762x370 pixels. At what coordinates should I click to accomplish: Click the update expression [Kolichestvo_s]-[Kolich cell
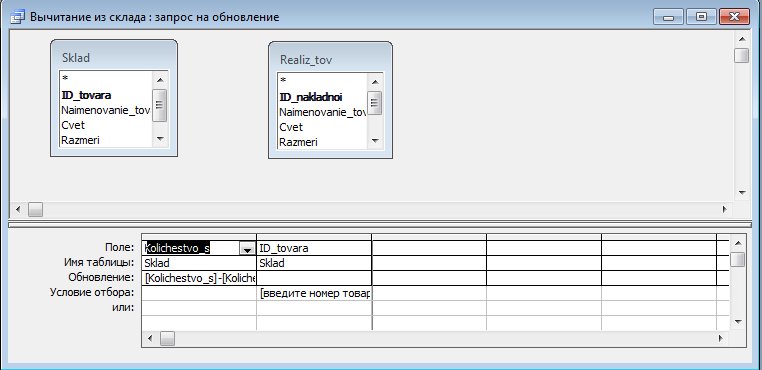tap(199, 278)
